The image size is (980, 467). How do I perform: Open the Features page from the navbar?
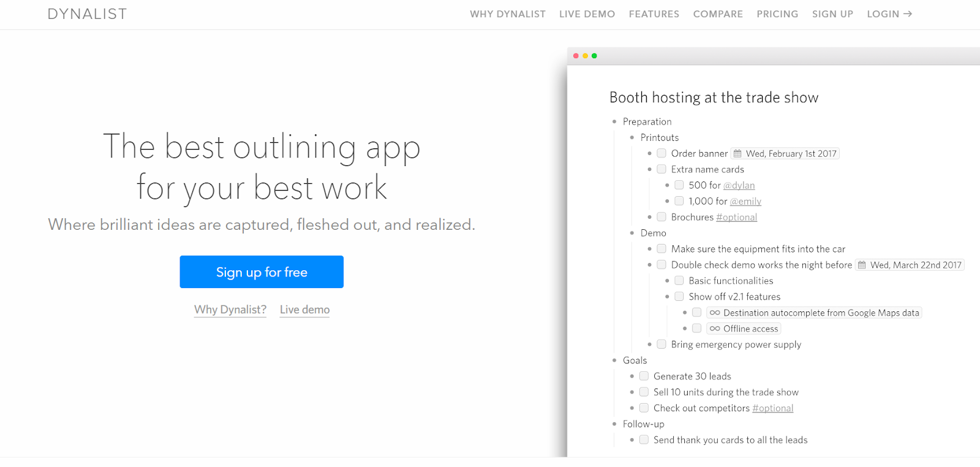pos(654,14)
